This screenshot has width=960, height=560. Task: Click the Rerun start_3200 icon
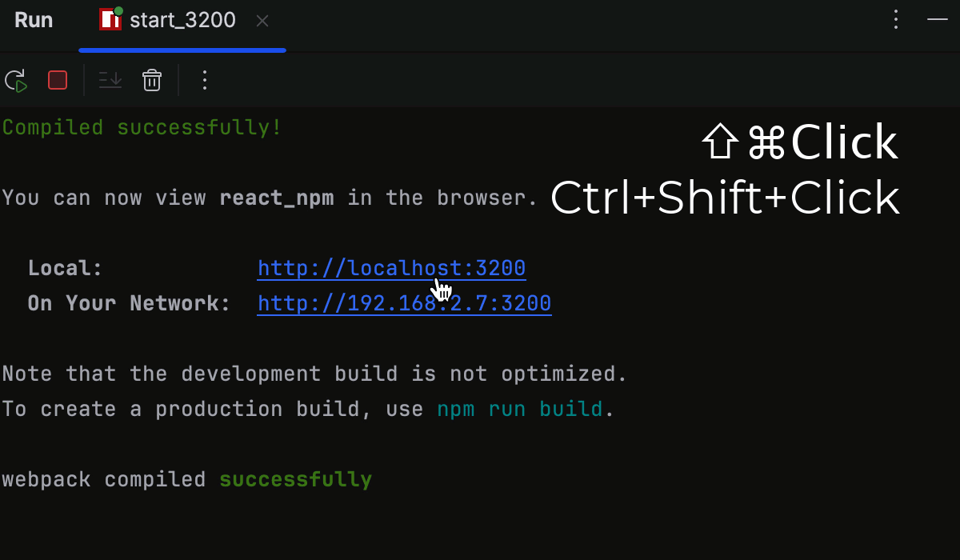(x=16, y=80)
